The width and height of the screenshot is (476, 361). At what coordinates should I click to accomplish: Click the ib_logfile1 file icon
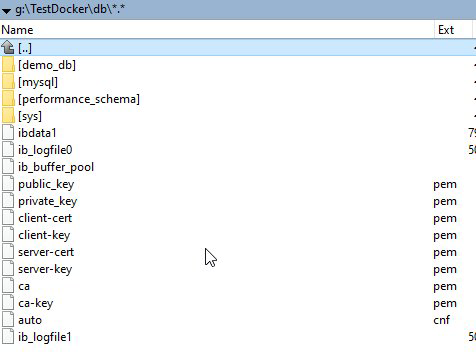8,337
